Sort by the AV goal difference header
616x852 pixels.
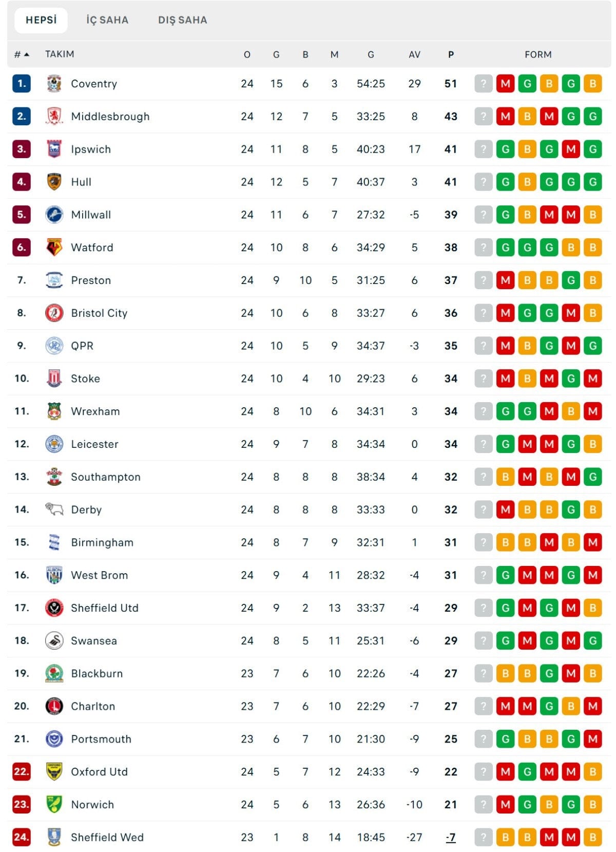click(x=414, y=54)
